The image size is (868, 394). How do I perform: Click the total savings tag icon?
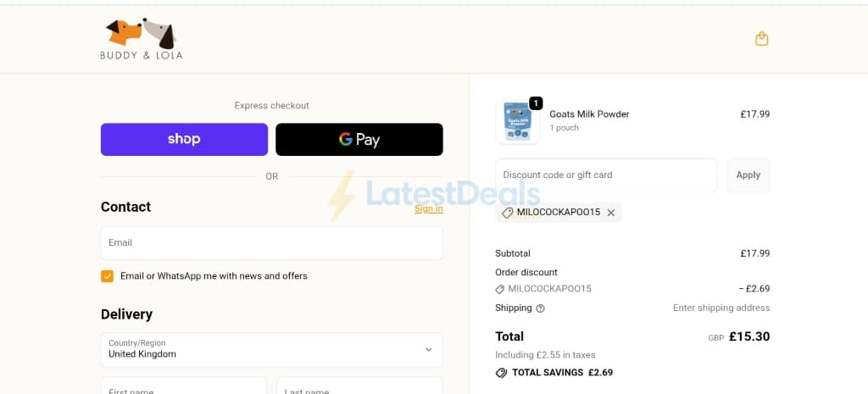pyautogui.click(x=501, y=373)
